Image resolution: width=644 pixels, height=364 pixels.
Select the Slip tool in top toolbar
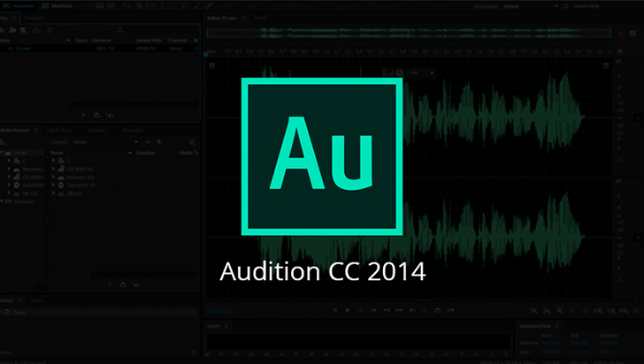150,6
